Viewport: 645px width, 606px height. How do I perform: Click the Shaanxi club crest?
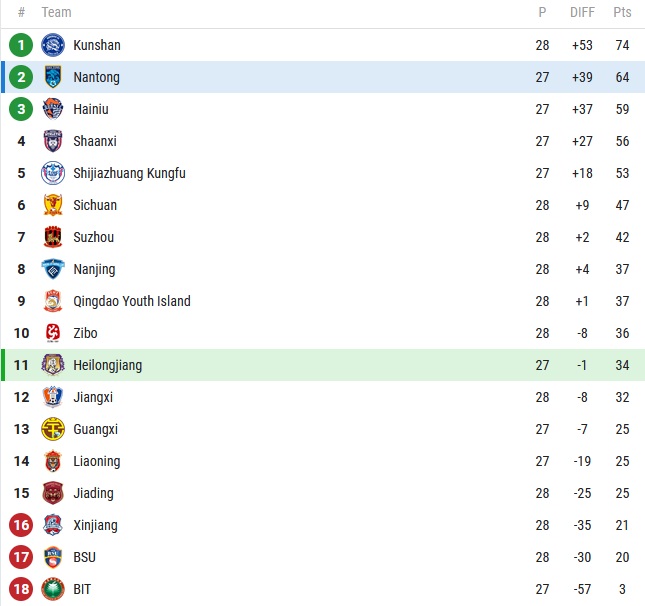coord(53,141)
